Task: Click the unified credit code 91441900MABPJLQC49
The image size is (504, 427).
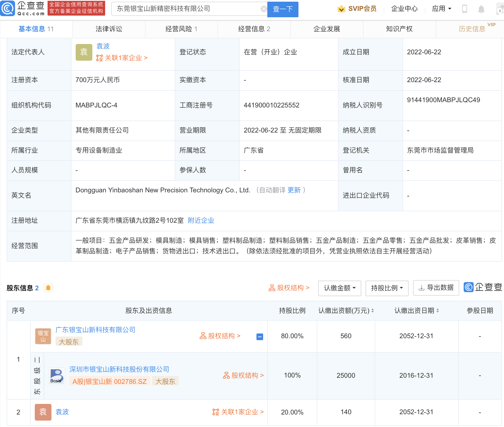Action: click(x=444, y=100)
